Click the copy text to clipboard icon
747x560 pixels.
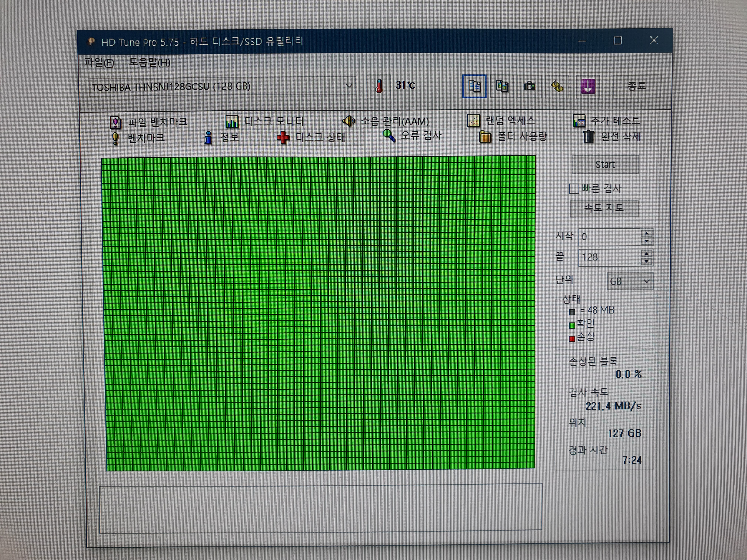pos(474,86)
